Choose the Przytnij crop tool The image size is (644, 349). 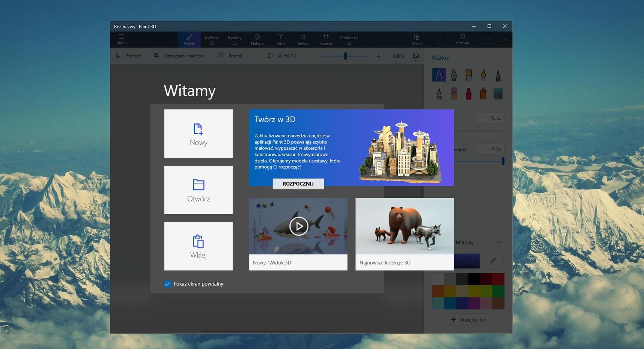230,56
